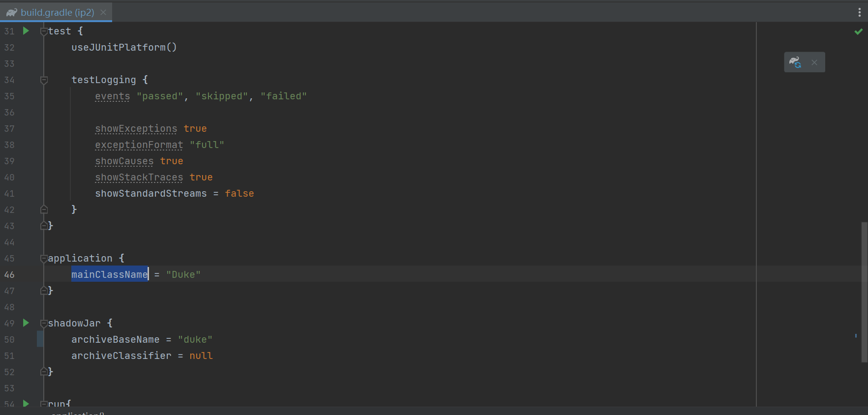Dismiss the Gradle sync notification with its X

coord(814,62)
